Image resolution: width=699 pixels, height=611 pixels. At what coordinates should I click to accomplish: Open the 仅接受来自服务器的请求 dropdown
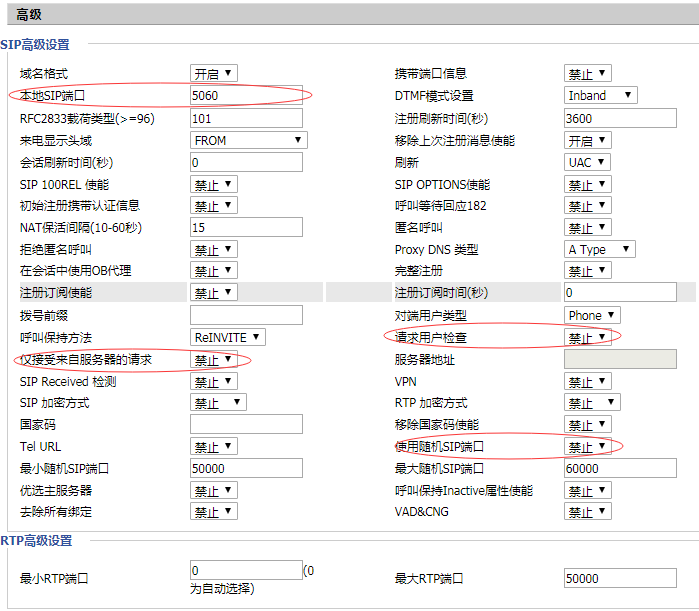tap(213, 360)
